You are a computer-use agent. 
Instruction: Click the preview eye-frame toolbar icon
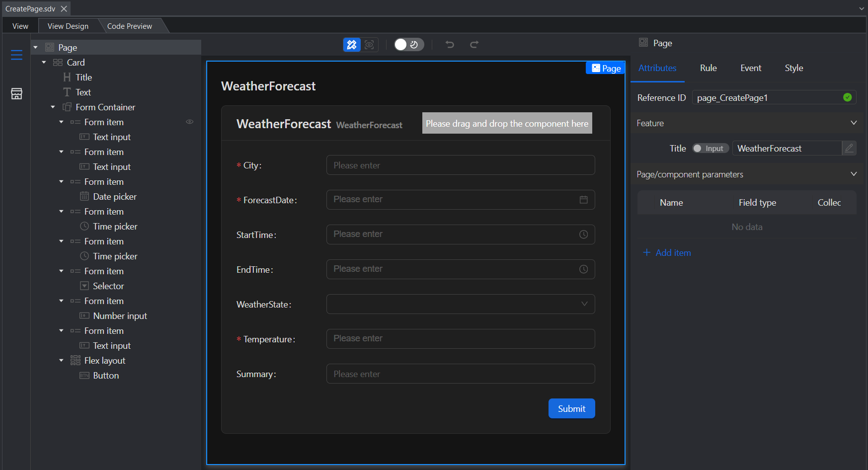point(369,45)
